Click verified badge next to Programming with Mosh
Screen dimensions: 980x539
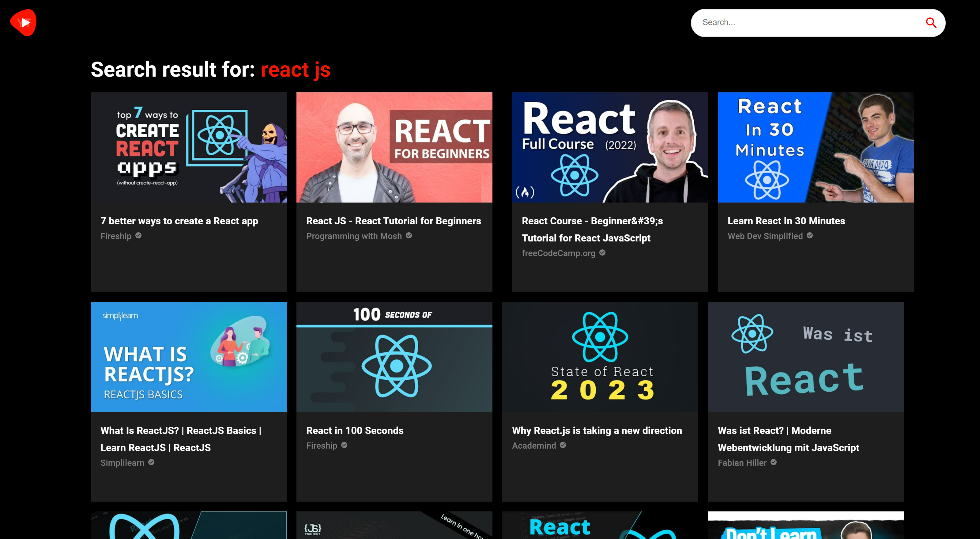click(409, 236)
